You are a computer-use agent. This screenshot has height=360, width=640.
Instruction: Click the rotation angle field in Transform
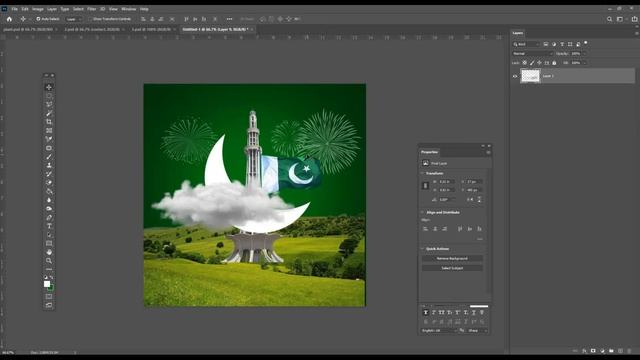tap(447, 200)
